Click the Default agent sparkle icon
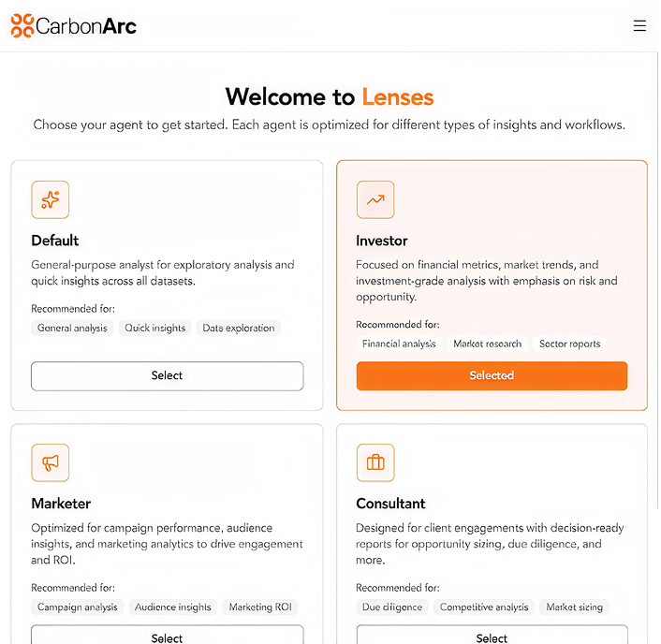 51,199
